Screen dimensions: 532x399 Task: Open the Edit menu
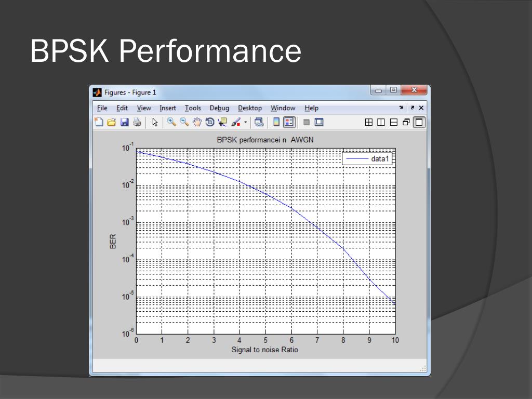tap(122, 108)
